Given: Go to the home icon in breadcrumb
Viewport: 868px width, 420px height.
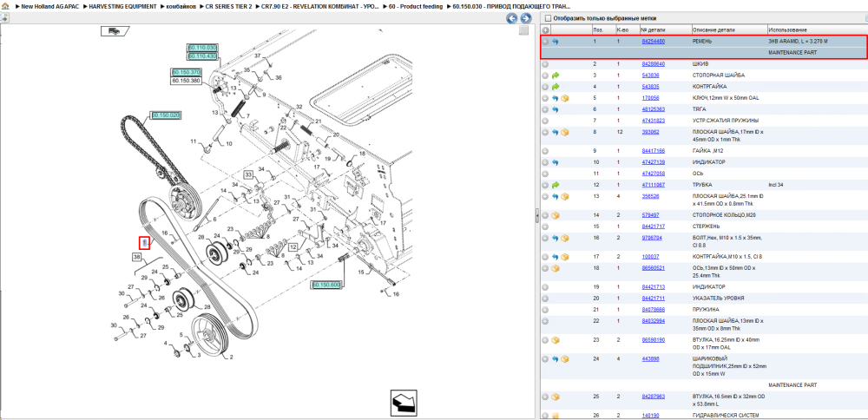Looking at the screenshot, I should (5, 6).
